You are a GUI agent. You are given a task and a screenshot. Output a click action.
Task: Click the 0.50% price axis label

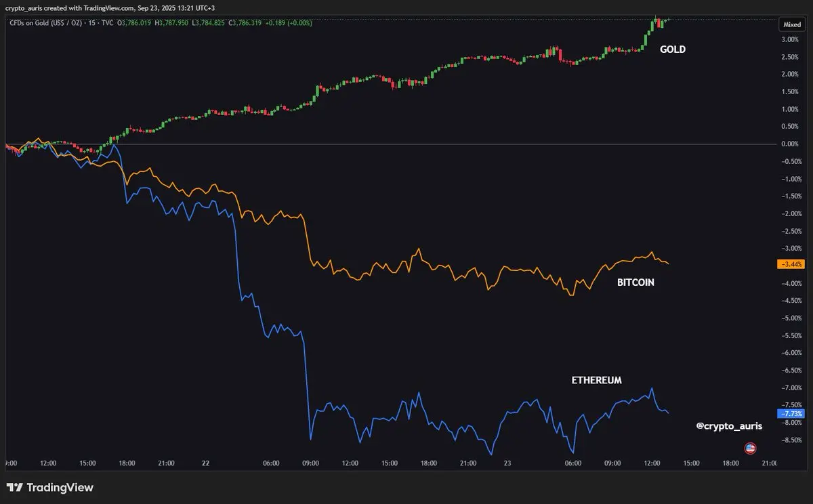pyautogui.click(x=789, y=127)
